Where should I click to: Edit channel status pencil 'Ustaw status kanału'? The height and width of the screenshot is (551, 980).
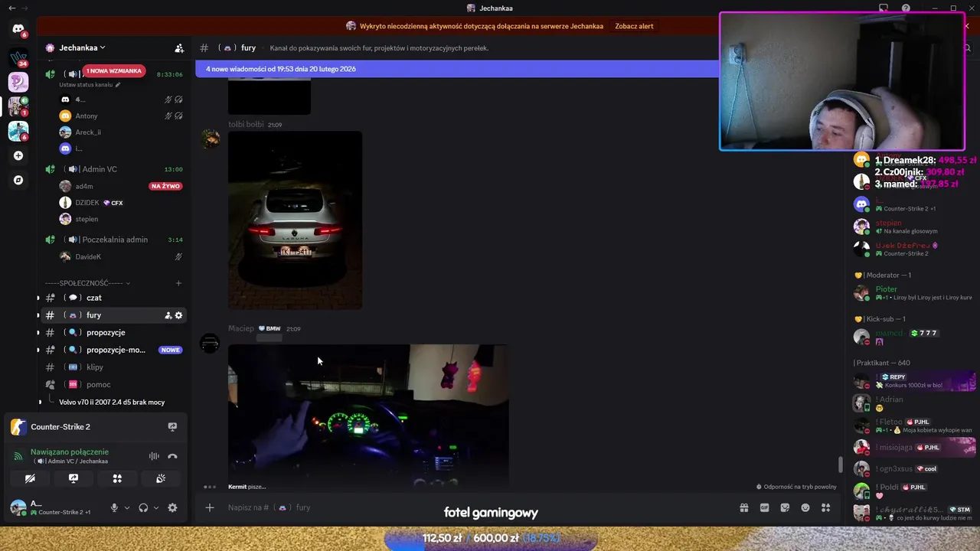118,85
